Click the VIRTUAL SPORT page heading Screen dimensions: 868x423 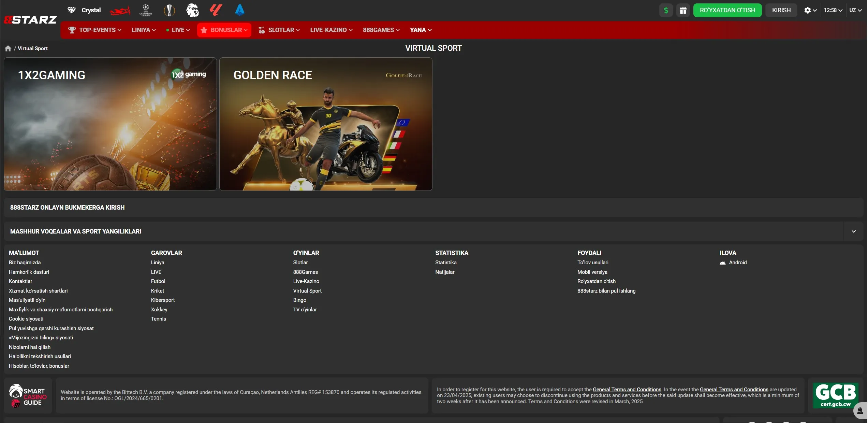[433, 48]
